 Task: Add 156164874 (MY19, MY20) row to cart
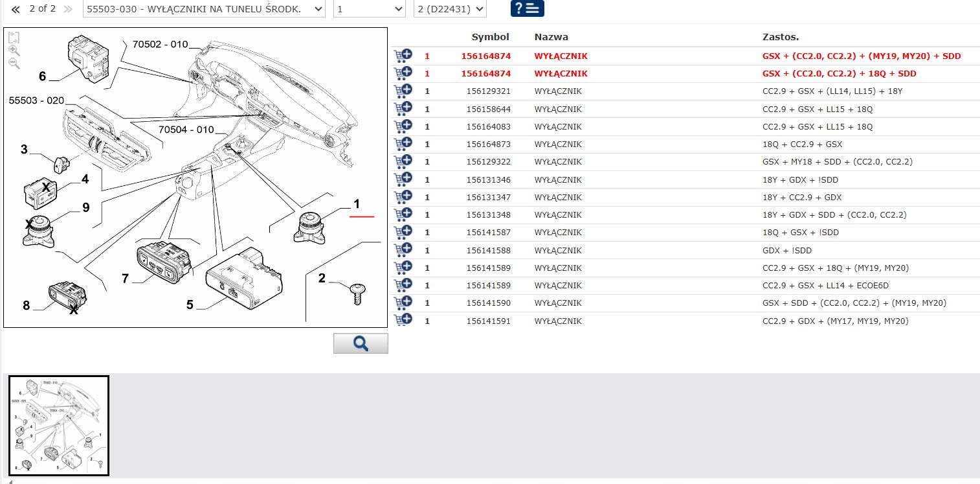coord(403,55)
